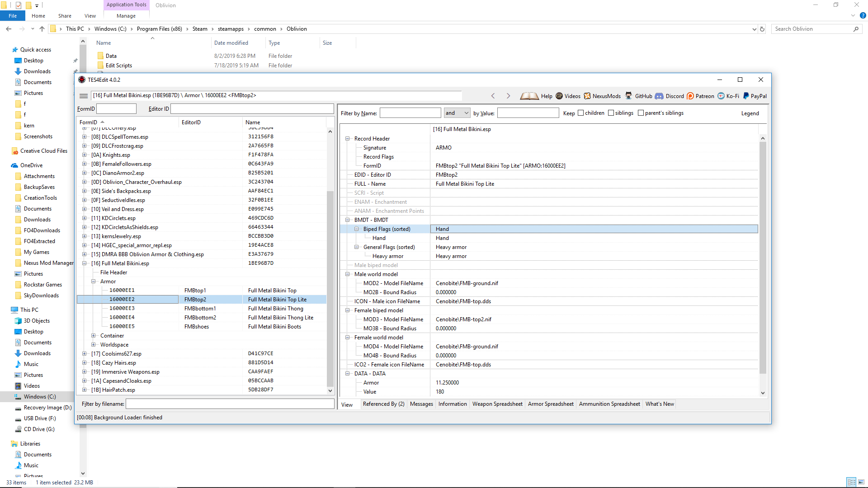
Task: Open Quick access star icon in sidebar
Action: (x=15, y=50)
